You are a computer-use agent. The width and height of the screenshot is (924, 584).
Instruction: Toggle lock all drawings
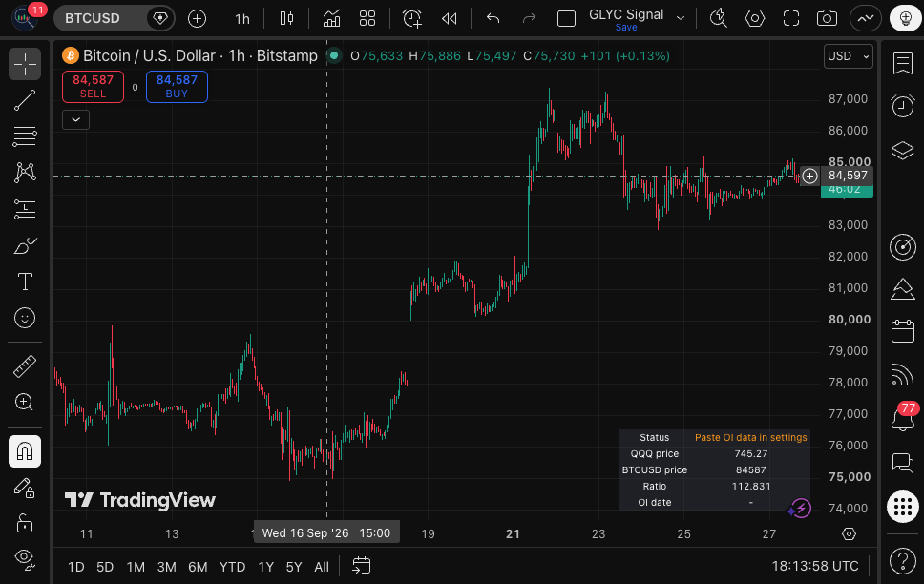(x=25, y=523)
